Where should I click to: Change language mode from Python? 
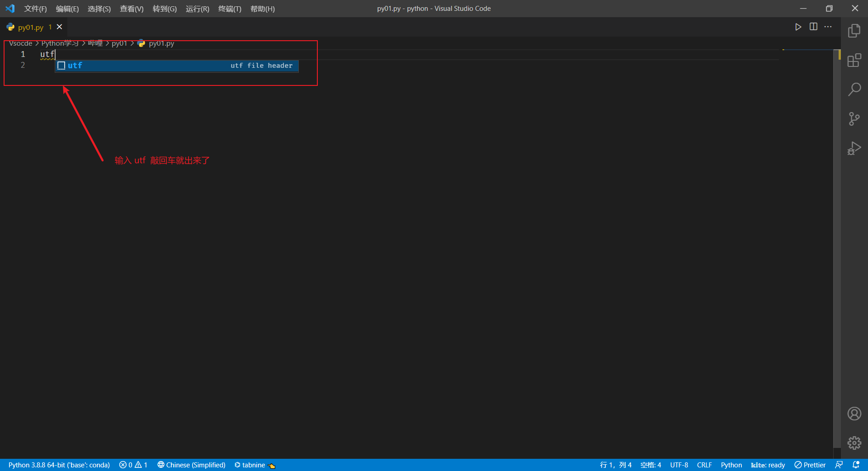[731, 465]
